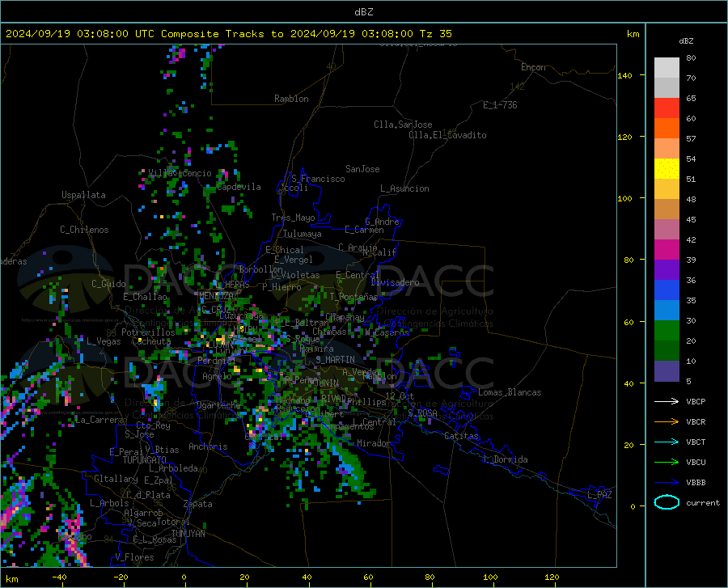Click the 'Zapata' map label
The width and height of the screenshot is (728, 588).
click(x=198, y=504)
